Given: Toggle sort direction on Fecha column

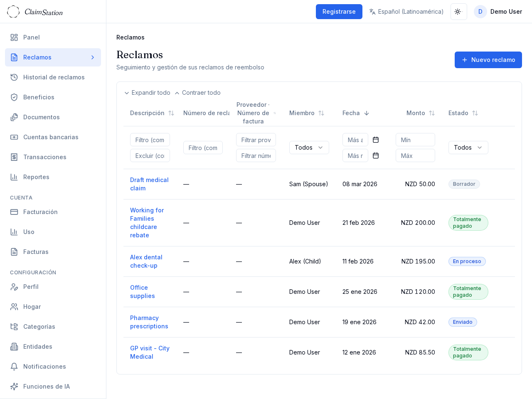Looking at the screenshot, I should [367, 113].
